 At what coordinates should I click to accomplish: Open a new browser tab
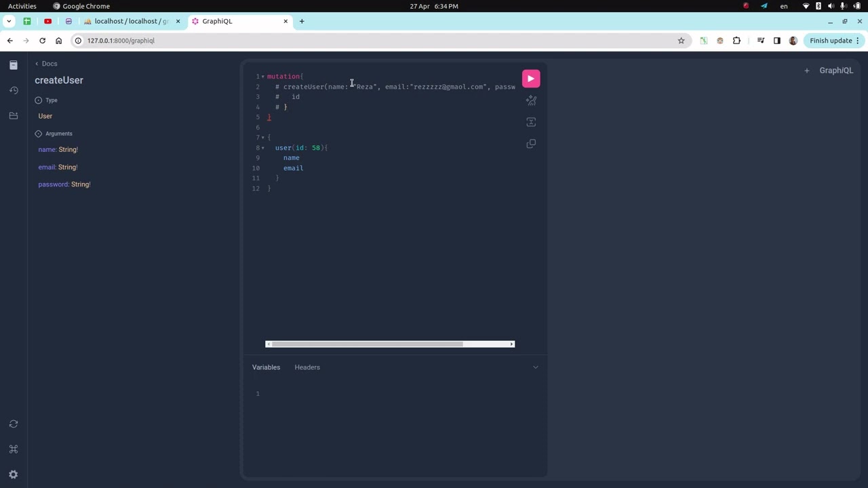302,21
